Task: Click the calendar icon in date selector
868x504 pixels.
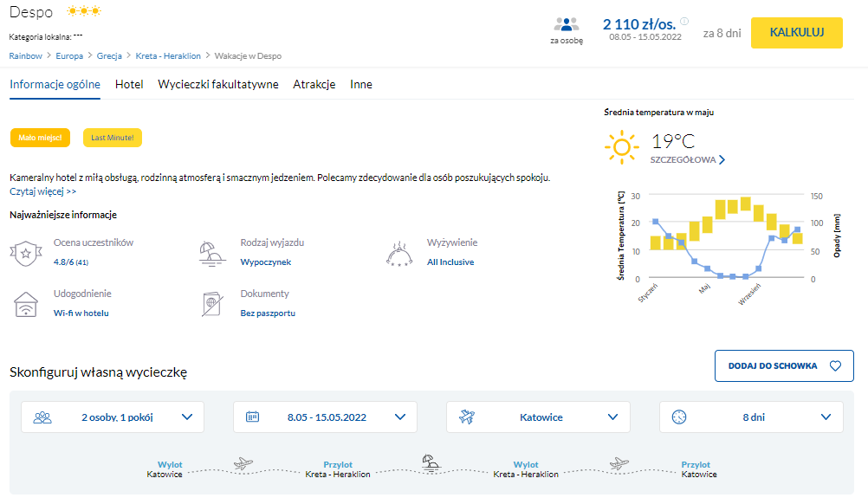Action: 253,417
